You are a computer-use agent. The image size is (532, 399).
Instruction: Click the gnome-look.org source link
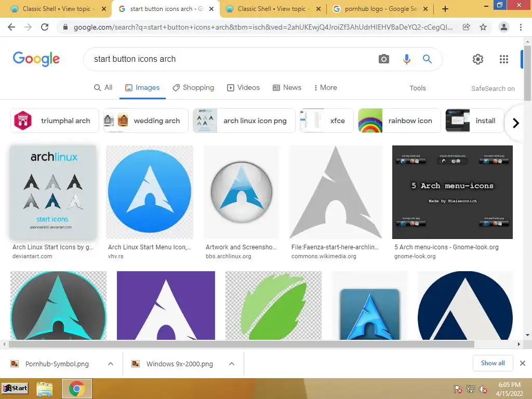[415, 256]
